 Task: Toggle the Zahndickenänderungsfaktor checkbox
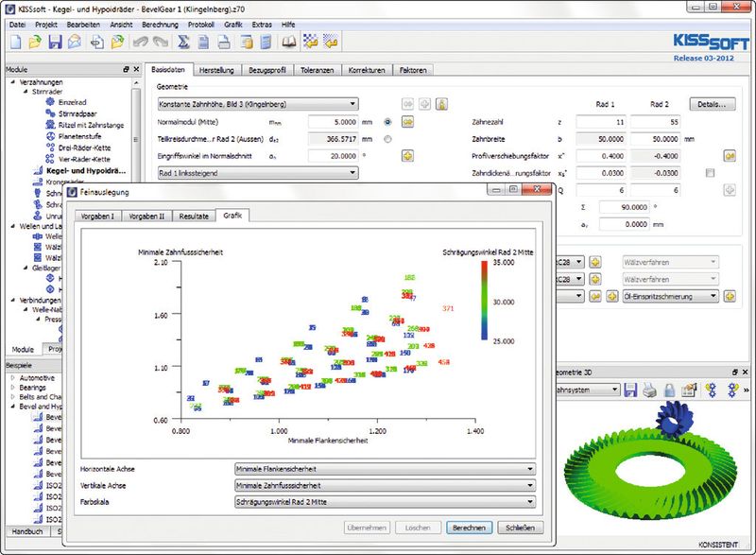(710, 173)
